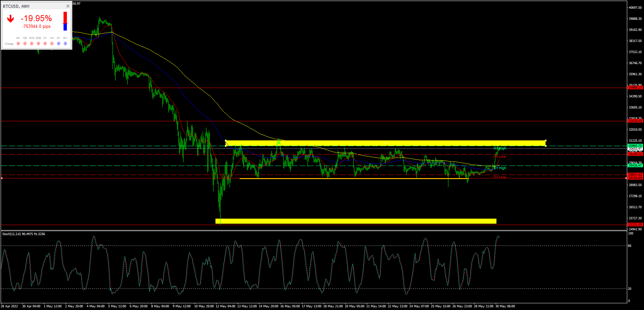Image resolution: width=644 pixels, height=310 pixels.
Task: Click the D1 High level label
Action: click(500, 168)
